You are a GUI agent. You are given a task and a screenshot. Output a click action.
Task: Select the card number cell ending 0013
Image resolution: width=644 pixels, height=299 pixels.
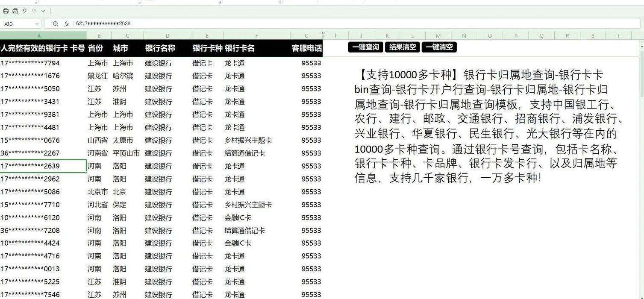pos(43,269)
